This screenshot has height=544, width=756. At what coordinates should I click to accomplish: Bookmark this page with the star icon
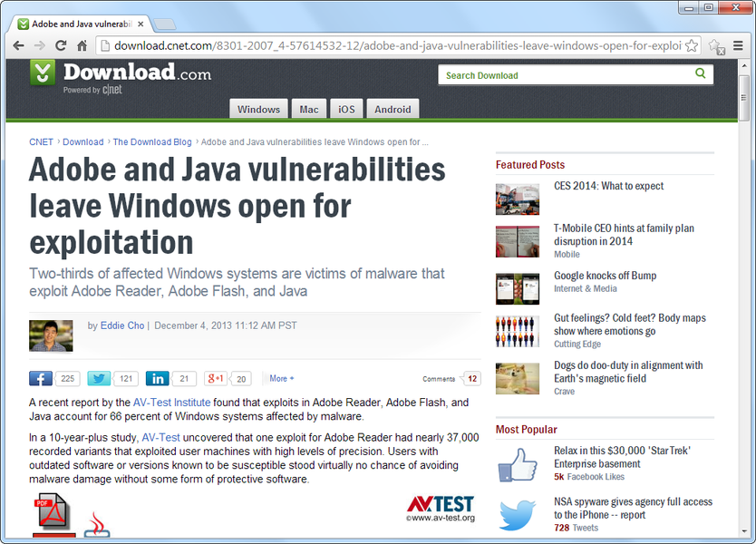click(692, 45)
